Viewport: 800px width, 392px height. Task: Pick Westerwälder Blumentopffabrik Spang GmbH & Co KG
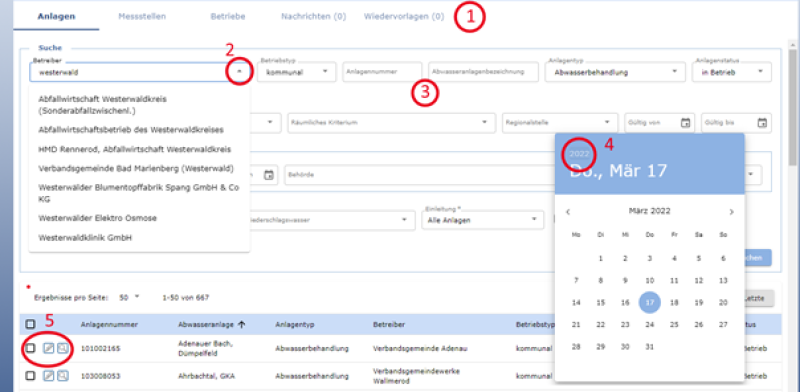(x=139, y=193)
